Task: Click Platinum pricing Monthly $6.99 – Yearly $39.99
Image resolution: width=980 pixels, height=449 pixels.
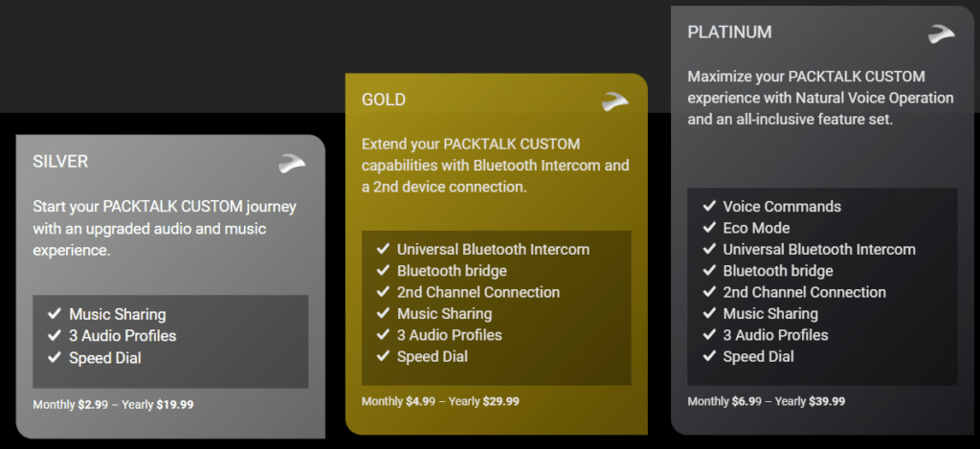Action: [x=767, y=401]
